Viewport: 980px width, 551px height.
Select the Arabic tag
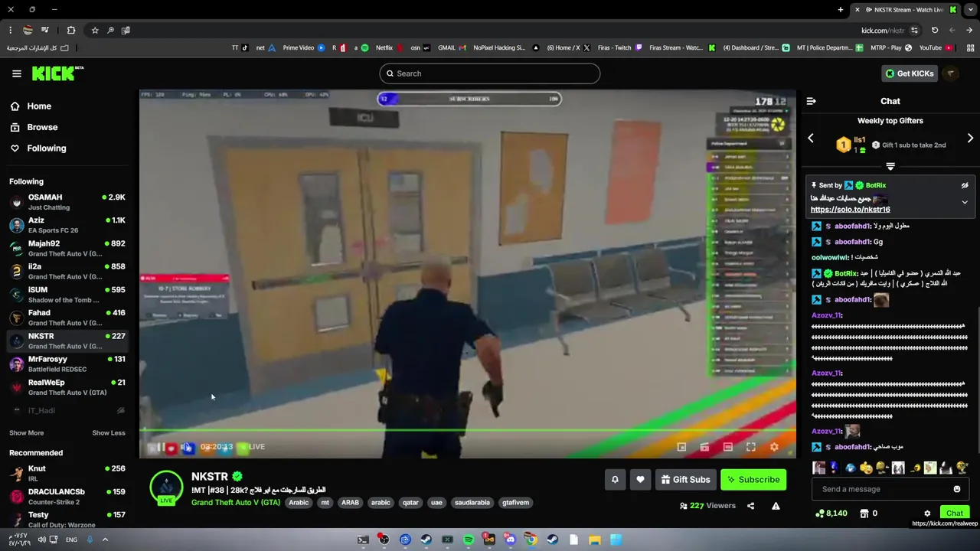pos(299,503)
